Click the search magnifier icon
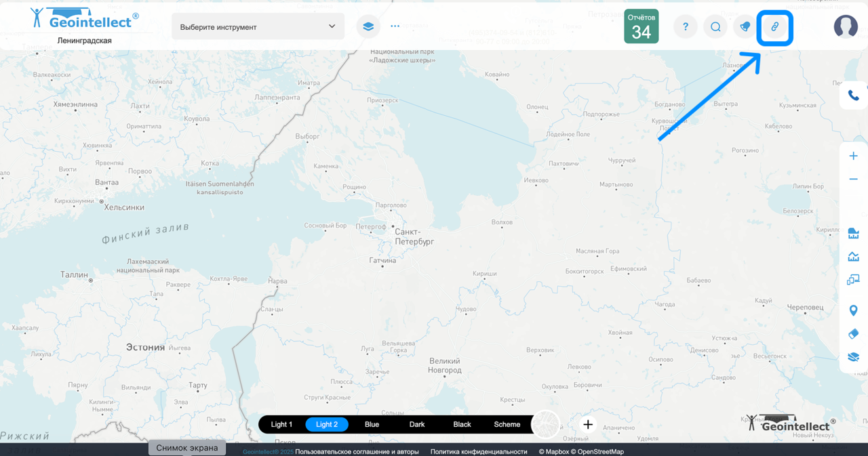868x456 pixels. 715,27
